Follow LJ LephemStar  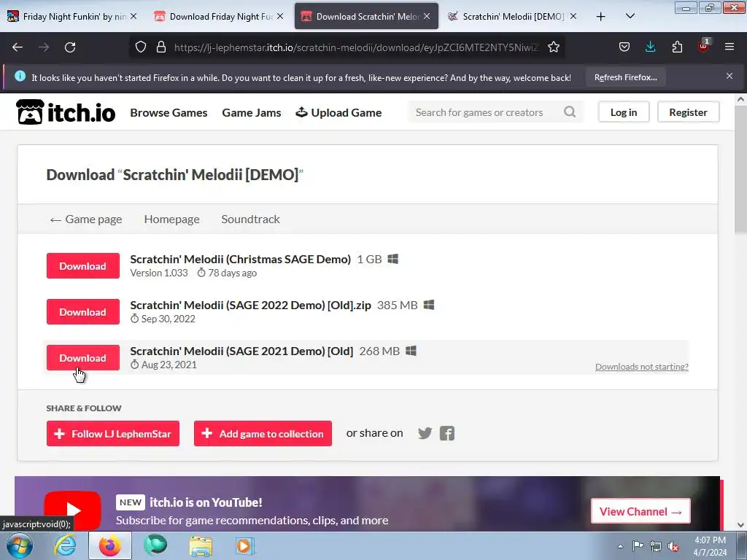pos(113,434)
